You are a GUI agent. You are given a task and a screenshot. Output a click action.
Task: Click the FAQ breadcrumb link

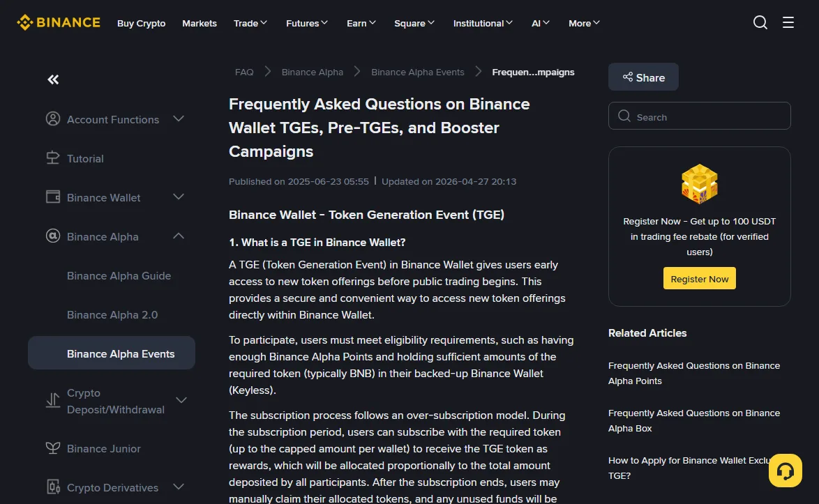(244, 72)
